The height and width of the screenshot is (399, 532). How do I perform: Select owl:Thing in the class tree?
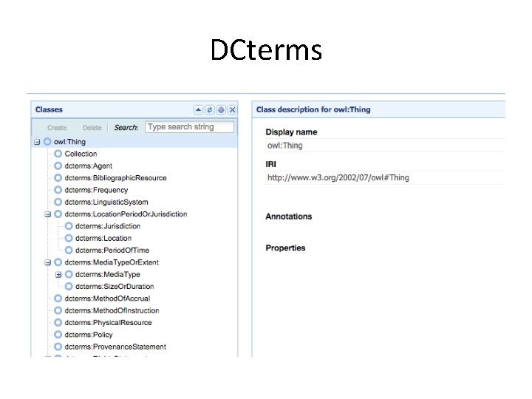click(70, 142)
